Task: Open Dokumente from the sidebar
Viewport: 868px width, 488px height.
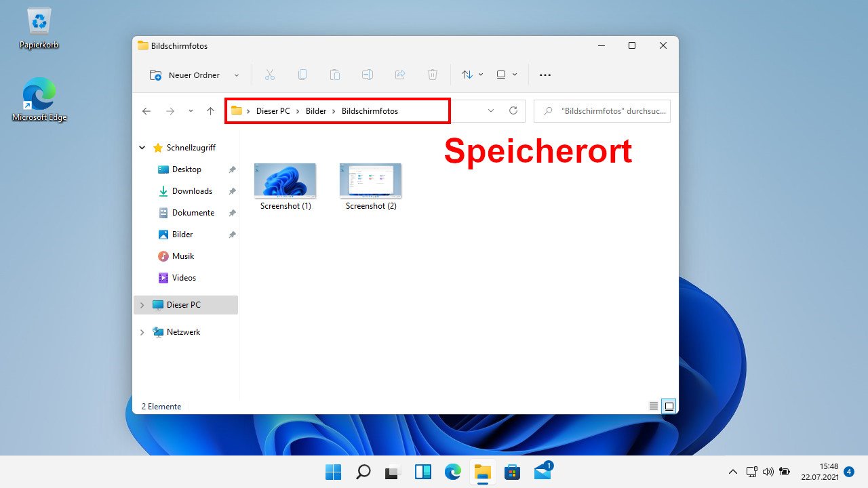Action: click(193, 212)
